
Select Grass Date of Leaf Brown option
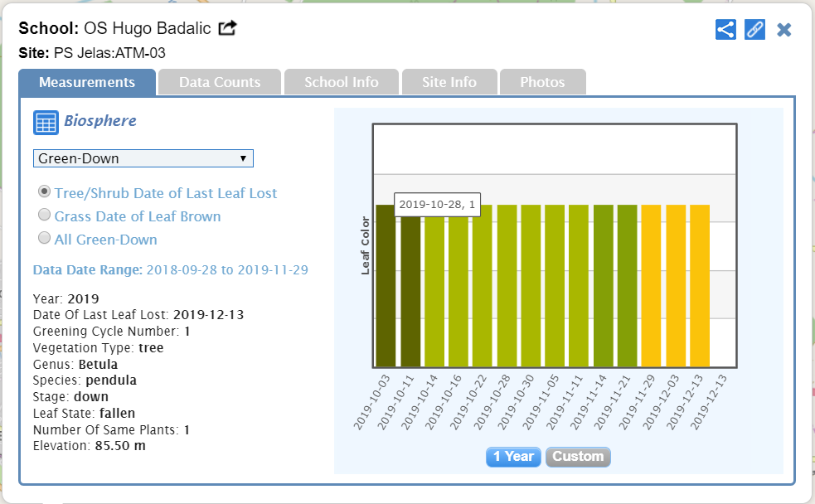[x=45, y=216]
